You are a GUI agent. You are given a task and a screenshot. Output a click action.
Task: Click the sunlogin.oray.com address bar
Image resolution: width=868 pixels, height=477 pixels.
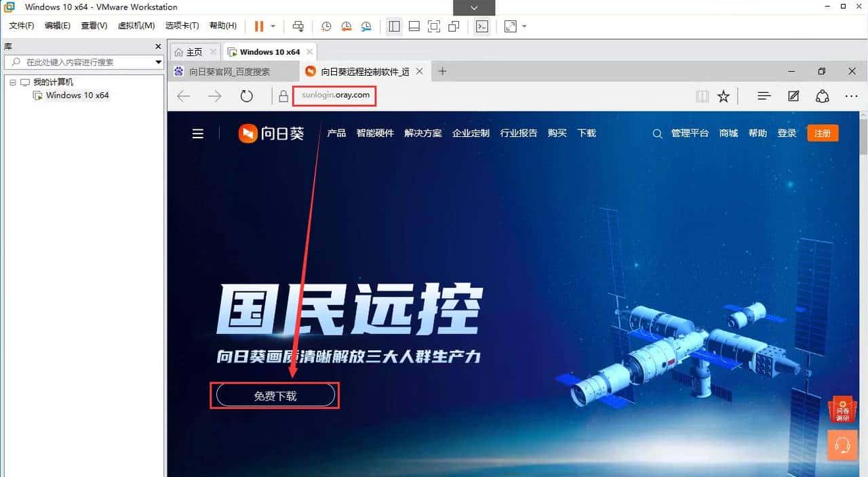[334, 96]
